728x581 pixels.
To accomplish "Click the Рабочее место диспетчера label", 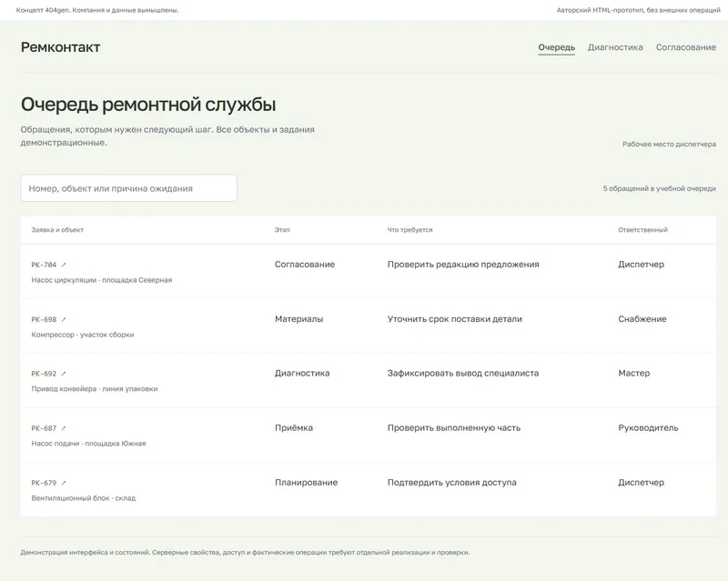I will [x=669, y=145].
